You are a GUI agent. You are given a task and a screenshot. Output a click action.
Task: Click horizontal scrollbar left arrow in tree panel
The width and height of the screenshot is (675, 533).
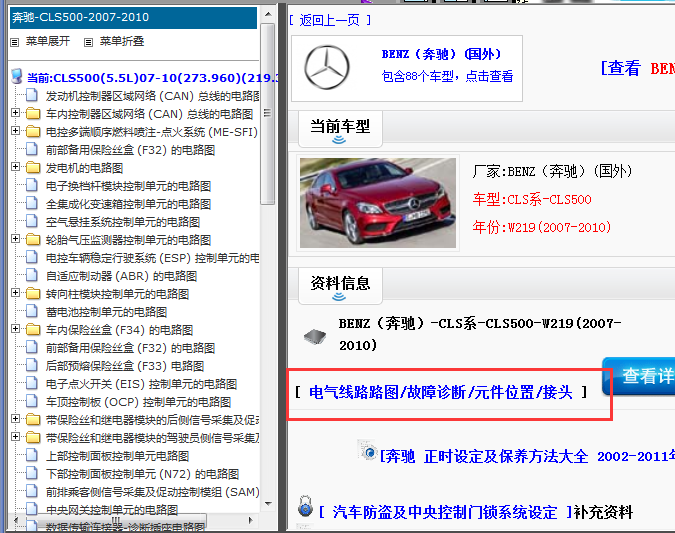[16, 520]
